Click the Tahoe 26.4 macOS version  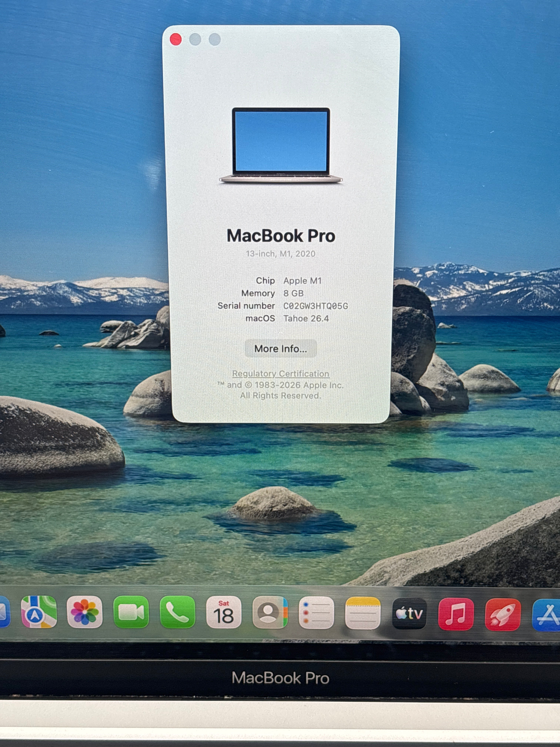point(306,318)
